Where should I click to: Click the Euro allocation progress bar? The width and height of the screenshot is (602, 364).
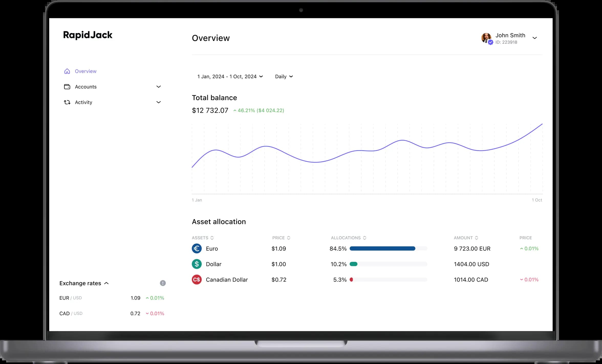[388, 249]
